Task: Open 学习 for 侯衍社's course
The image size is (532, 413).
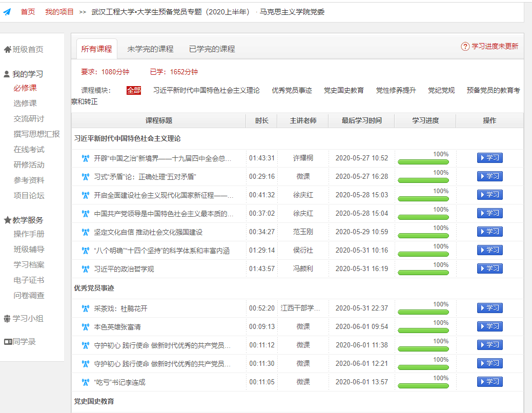Action: pos(489,250)
